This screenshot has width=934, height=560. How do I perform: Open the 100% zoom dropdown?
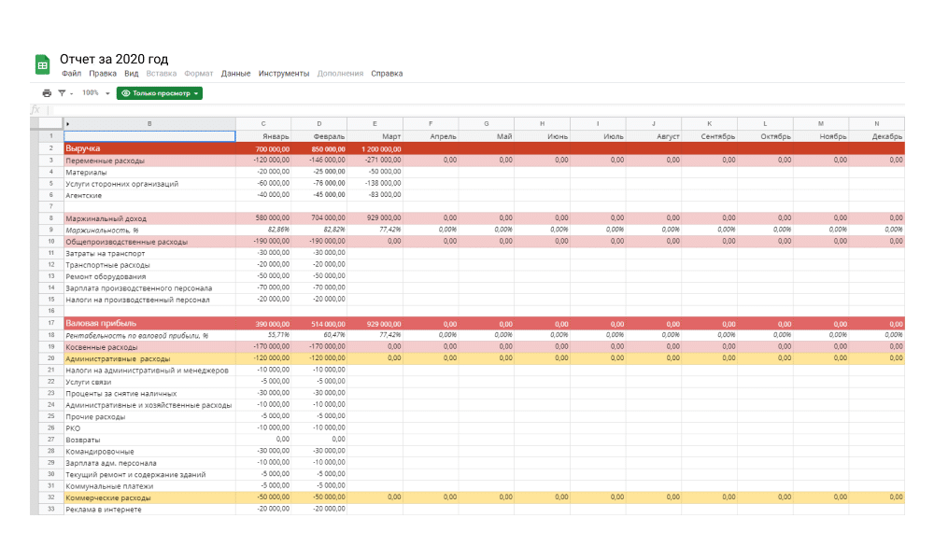[96, 92]
